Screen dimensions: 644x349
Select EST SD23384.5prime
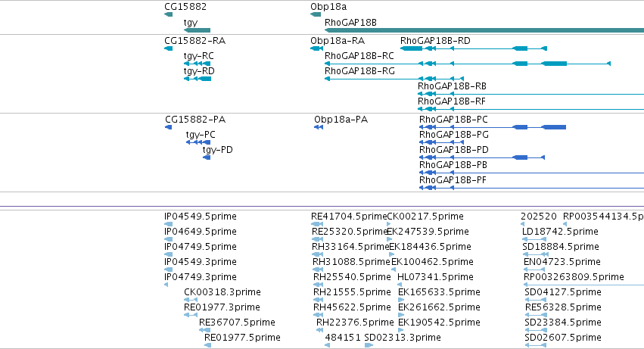[563, 323]
